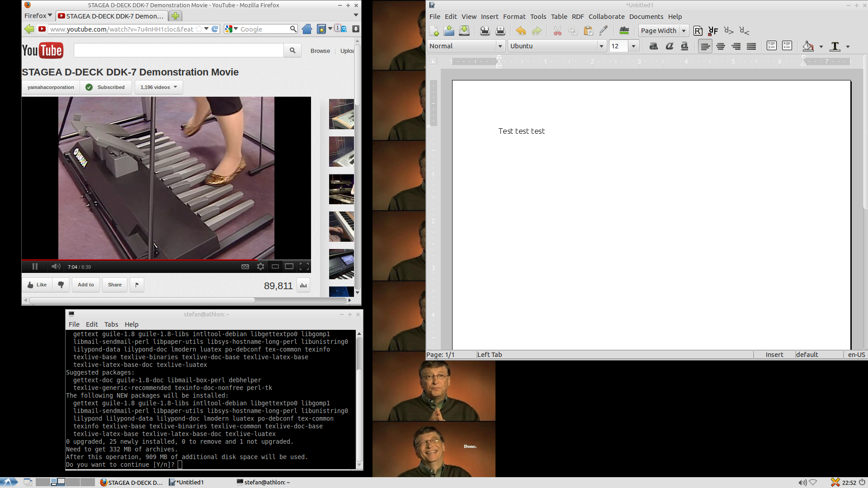Open the AbiWord Collaborate menu
Screen dimensions: 868x488
606,17
